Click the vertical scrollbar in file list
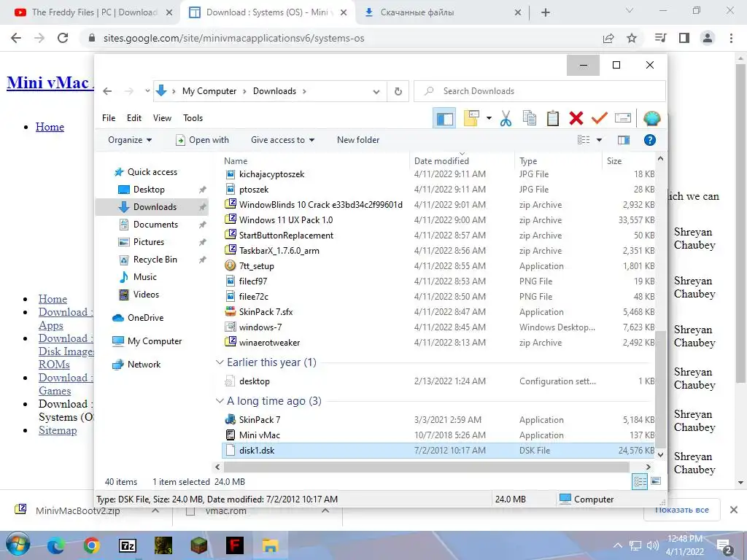This screenshot has height=560, width=747. click(660, 389)
